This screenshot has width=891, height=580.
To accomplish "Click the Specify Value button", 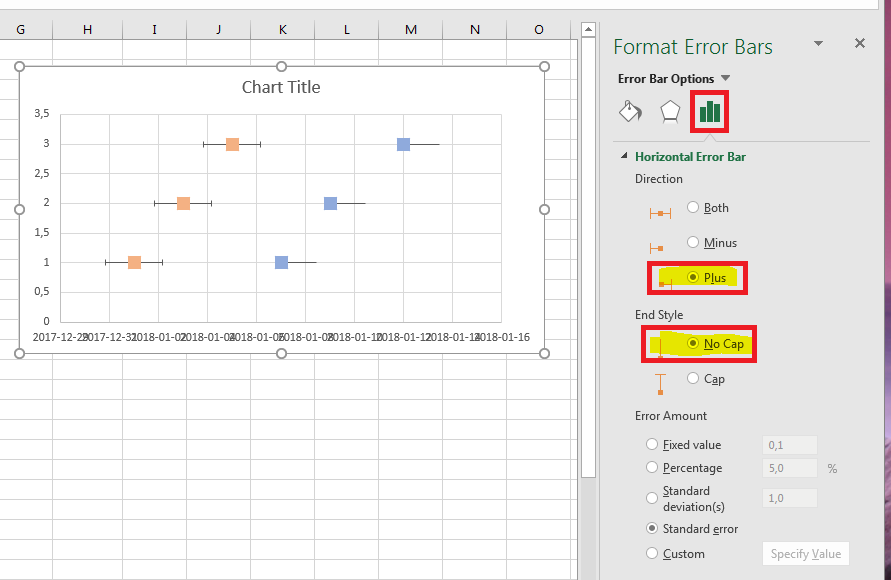I will pyautogui.click(x=806, y=554).
